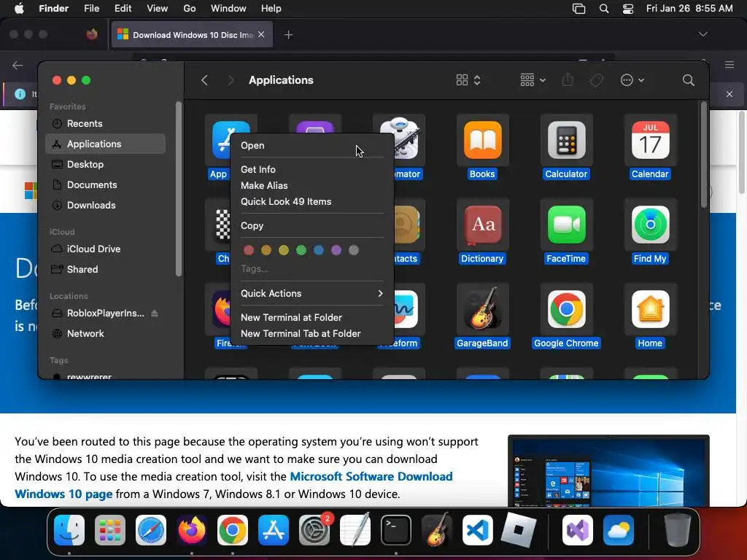Click Network in the Finder sidebar
747x560 pixels.
pyautogui.click(x=105, y=334)
